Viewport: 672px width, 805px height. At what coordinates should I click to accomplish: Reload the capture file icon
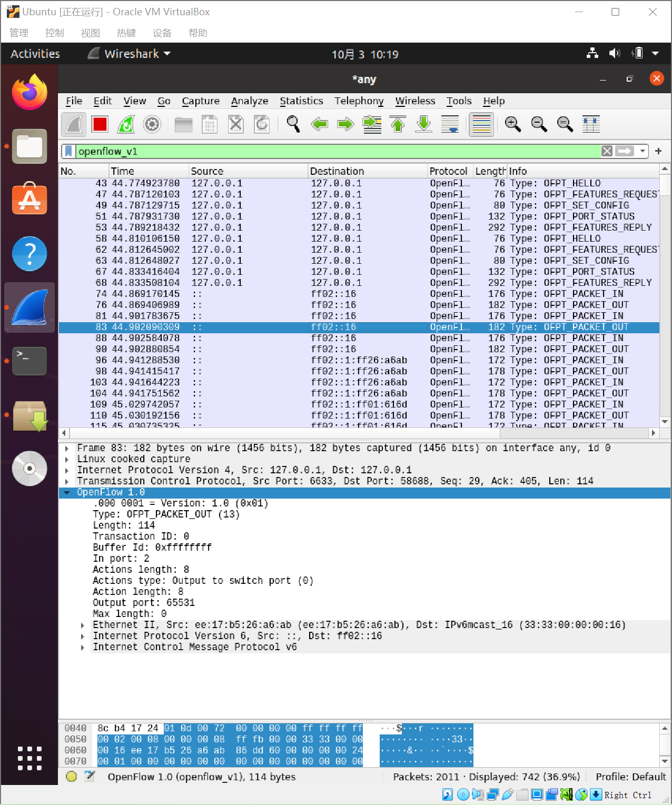coord(262,124)
